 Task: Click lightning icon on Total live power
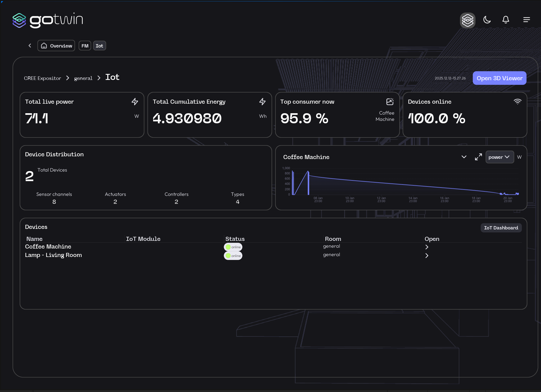coord(135,102)
